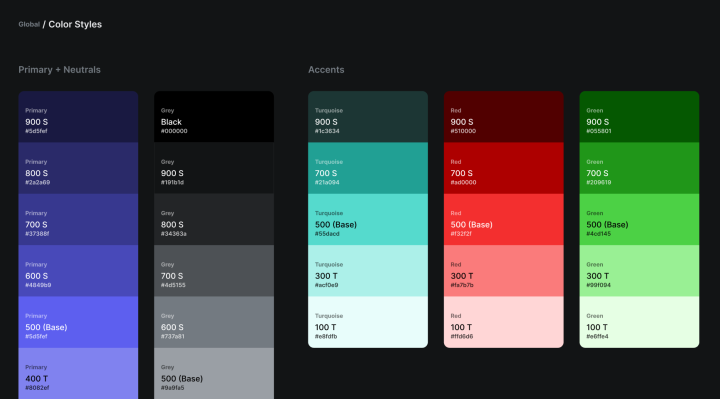
Task: Click the #510000 hex code text
Action: click(x=463, y=131)
